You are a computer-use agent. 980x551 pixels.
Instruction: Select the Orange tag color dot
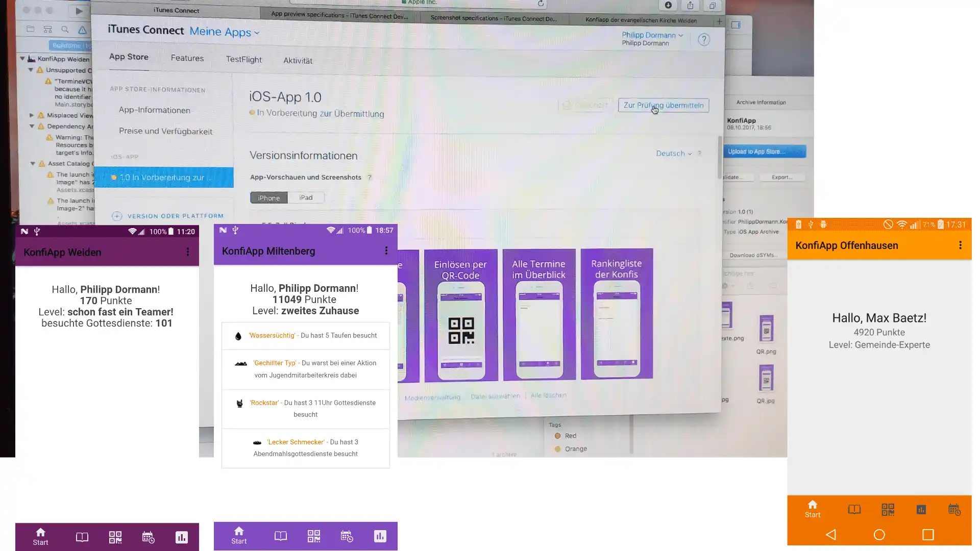coord(557,449)
